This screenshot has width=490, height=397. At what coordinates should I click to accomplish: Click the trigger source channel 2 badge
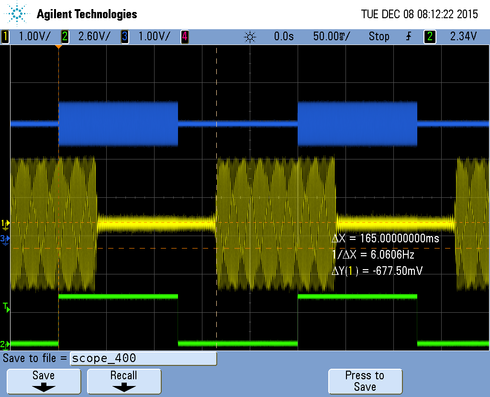430,36
